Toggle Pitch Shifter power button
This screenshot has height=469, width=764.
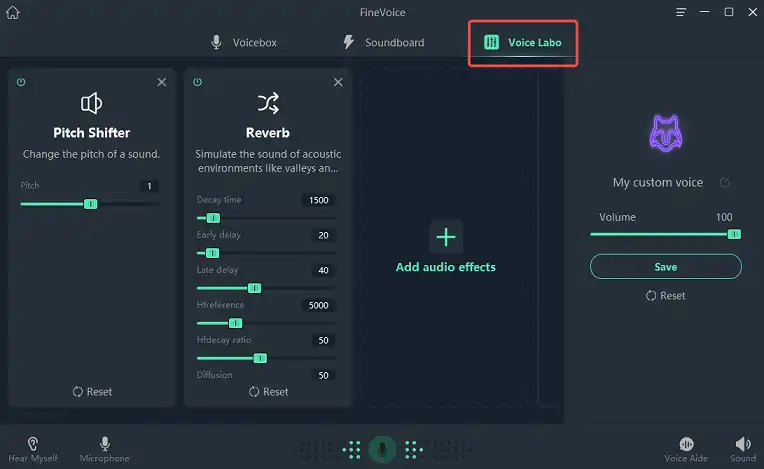(21, 82)
